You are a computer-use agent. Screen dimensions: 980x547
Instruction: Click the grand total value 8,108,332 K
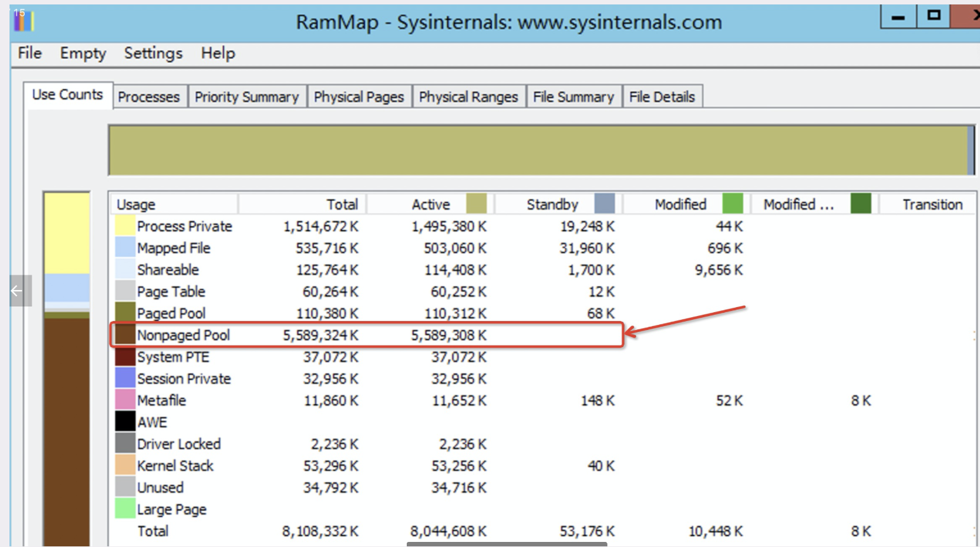point(321,531)
